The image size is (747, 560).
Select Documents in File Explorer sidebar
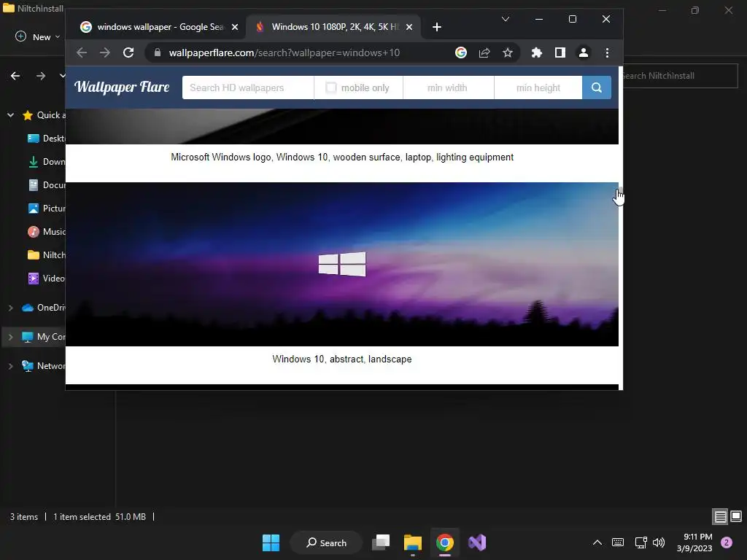(x=46, y=184)
